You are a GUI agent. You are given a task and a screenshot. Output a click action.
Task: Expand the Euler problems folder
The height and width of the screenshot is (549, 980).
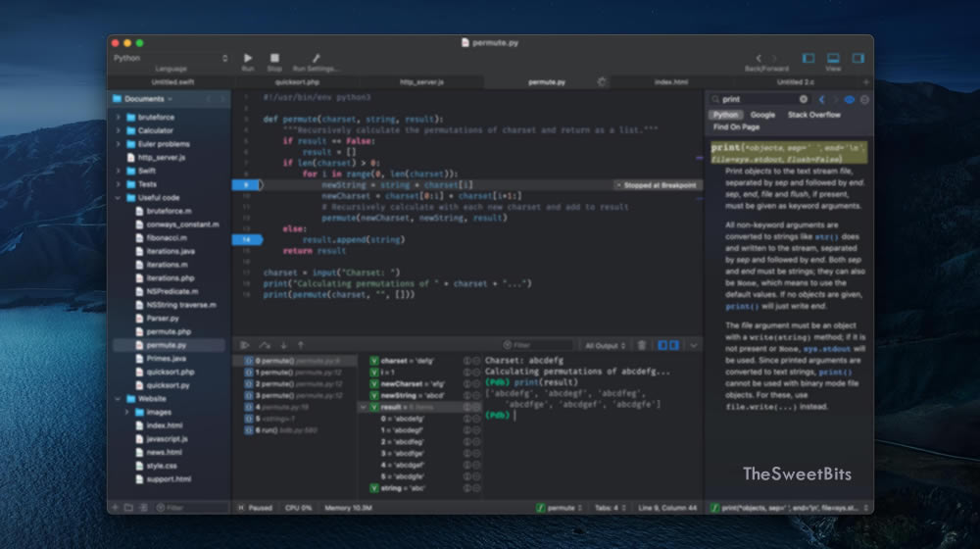point(119,144)
